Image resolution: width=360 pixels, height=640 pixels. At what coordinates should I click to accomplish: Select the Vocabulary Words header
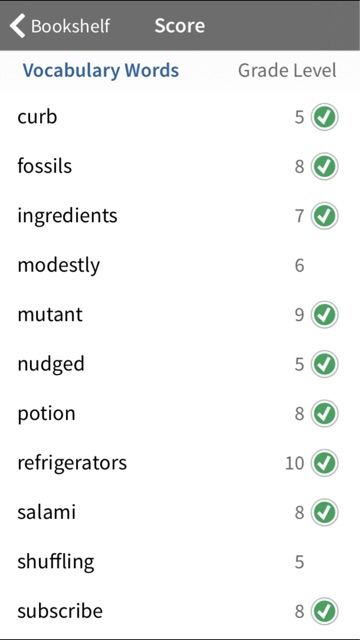[101, 71]
